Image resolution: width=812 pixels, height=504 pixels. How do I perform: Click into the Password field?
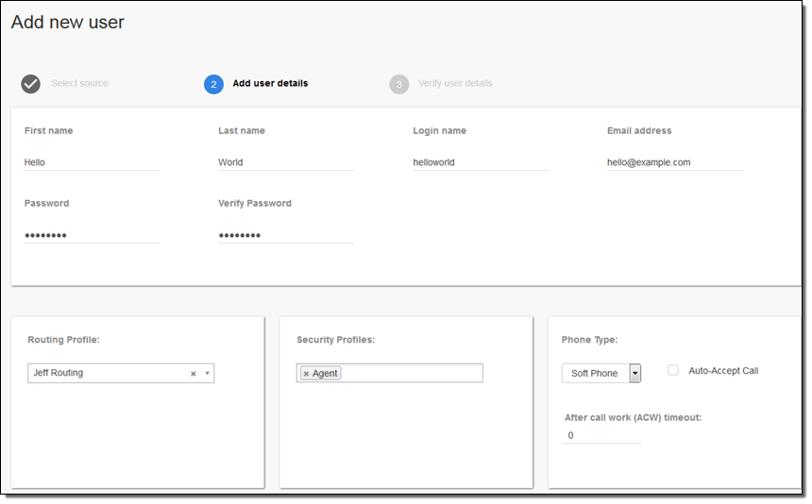[x=93, y=235]
